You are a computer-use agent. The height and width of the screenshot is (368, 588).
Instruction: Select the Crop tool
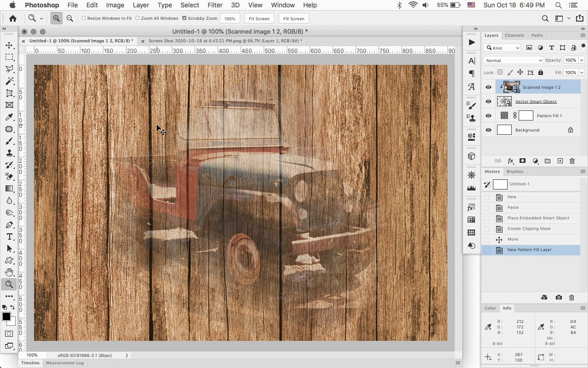click(9, 93)
